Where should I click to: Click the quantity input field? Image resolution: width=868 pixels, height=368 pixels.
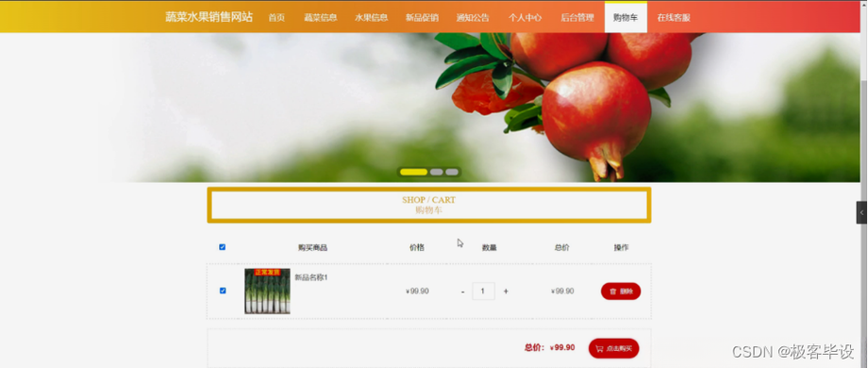(483, 291)
